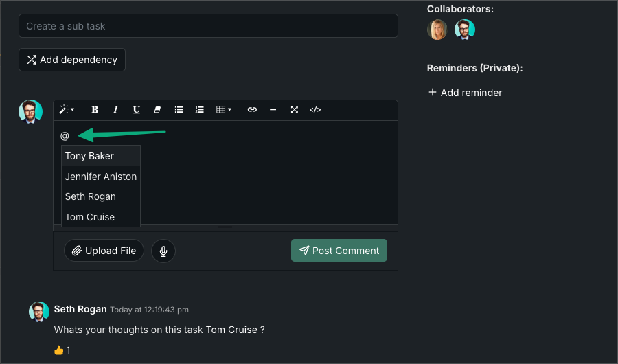Click the eraser clear formatting icon
Image resolution: width=618 pixels, height=364 pixels.
157,110
